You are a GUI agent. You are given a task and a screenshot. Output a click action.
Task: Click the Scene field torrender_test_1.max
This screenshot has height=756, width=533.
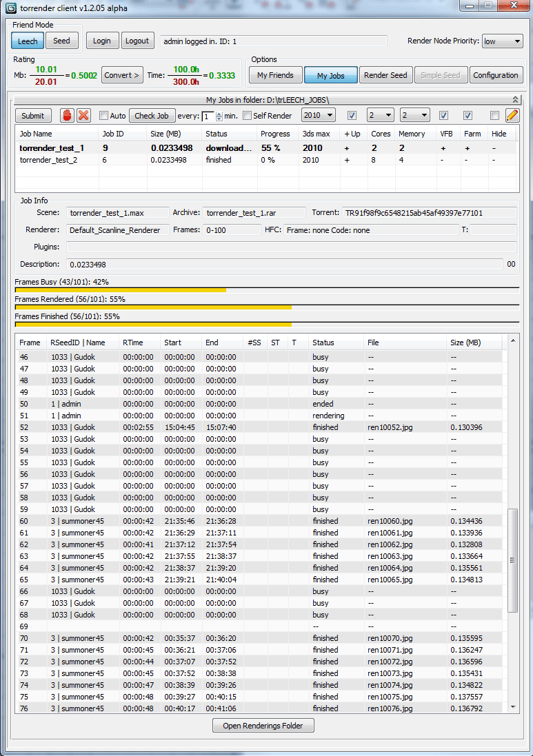click(x=117, y=213)
